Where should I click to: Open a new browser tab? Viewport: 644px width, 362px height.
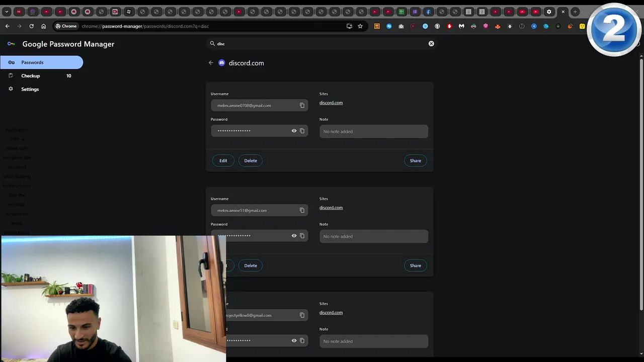click(x=575, y=12)
